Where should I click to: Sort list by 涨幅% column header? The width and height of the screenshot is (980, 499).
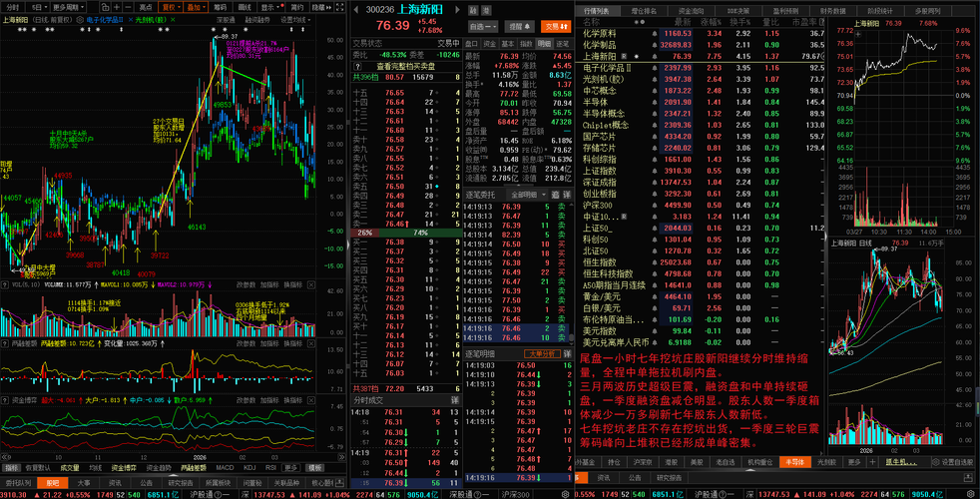tap(710, 22)
